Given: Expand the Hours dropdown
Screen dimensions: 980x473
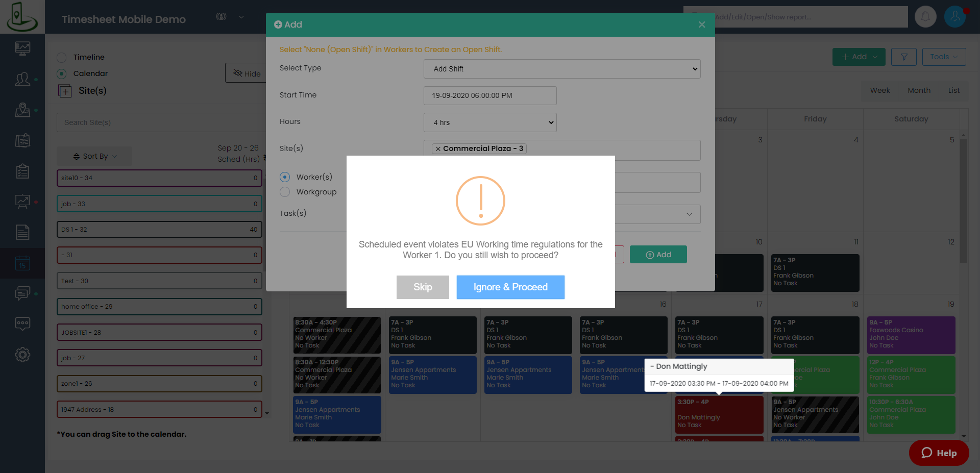Looking at the screenshot, I should coord(489,122).
